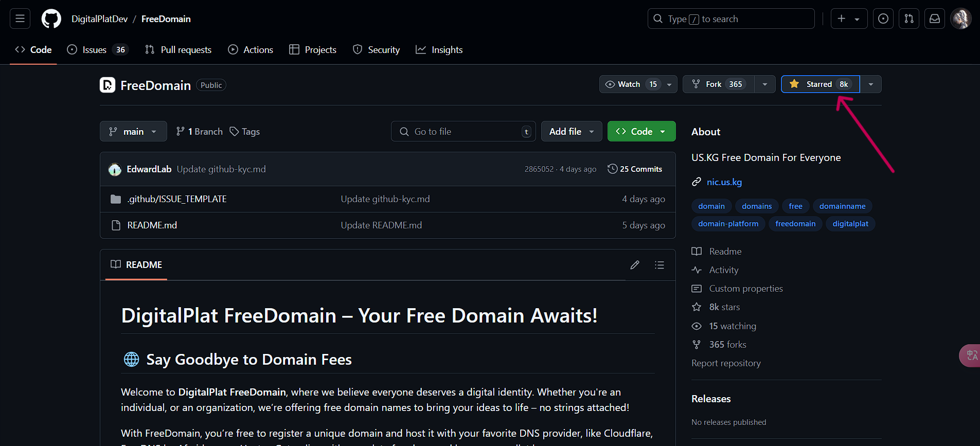Screen dimensions: 980x446
Task: Focus the 'Type / to search' field
Action: [x=731, y=19]
